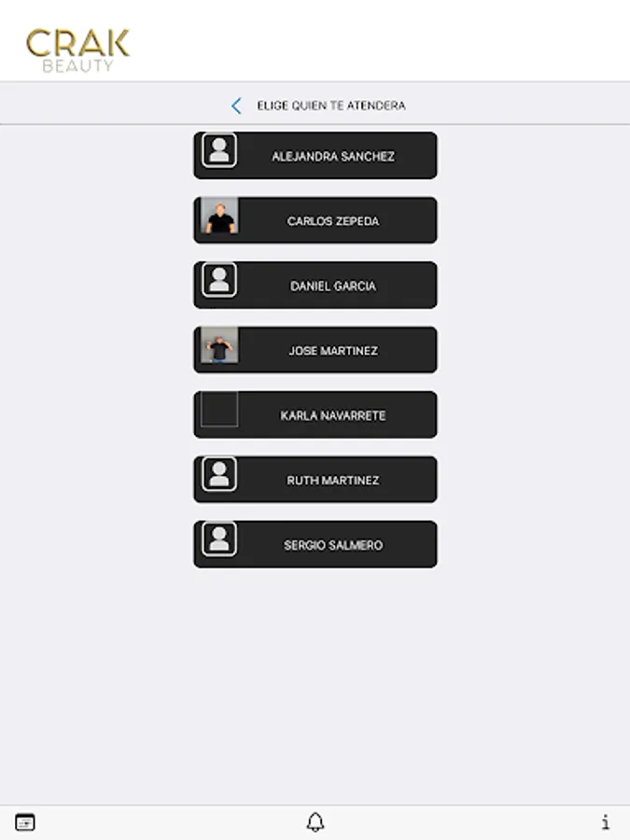Choose stylist Alejandra Sanchez
This screenshot has width=630, height=840.
click(315, 155)
